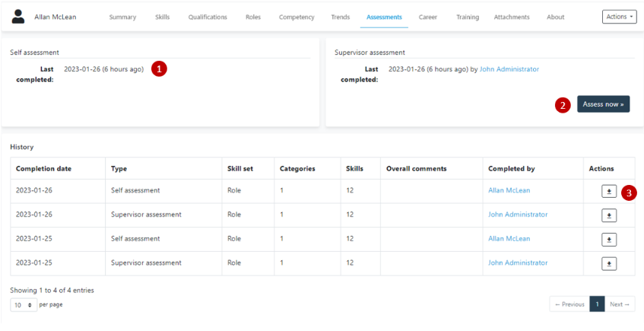
Task: Sort the table by Completion date header
Action: 43,168
